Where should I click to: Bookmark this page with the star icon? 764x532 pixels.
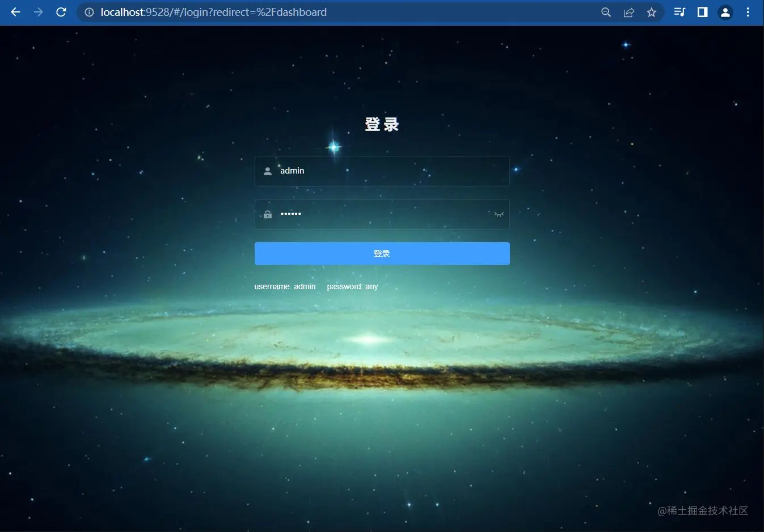(x=652, y=12)
